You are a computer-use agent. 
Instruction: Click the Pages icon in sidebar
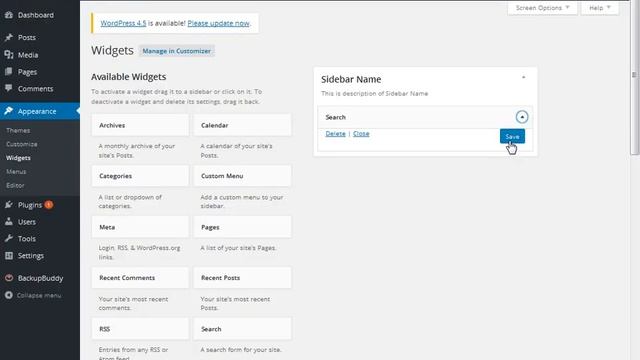9,72
